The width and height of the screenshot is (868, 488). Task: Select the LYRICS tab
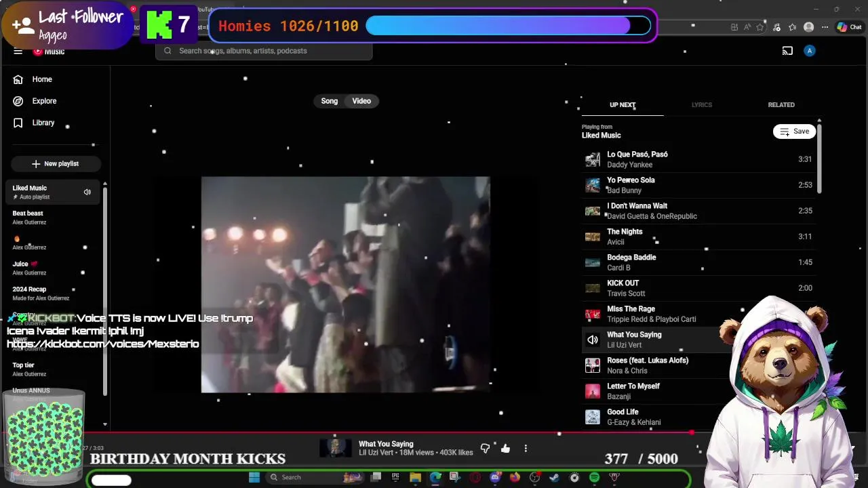(x=702, y=105)
